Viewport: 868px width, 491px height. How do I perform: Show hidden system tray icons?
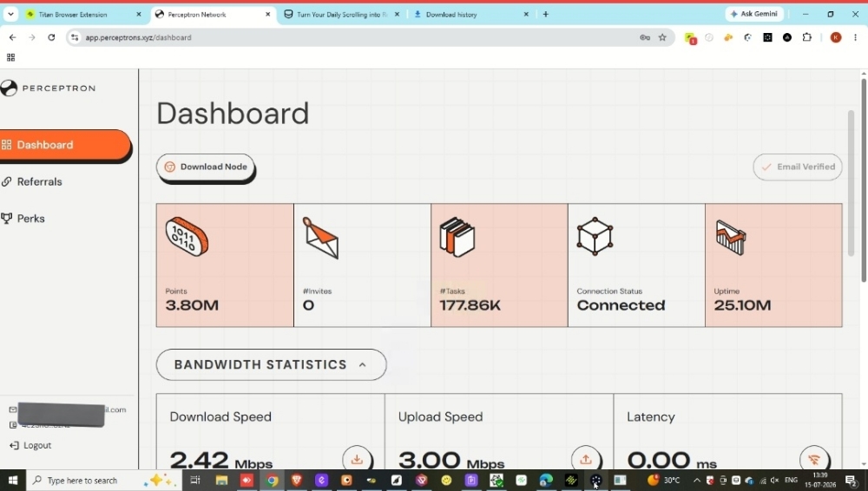[696, 480]
